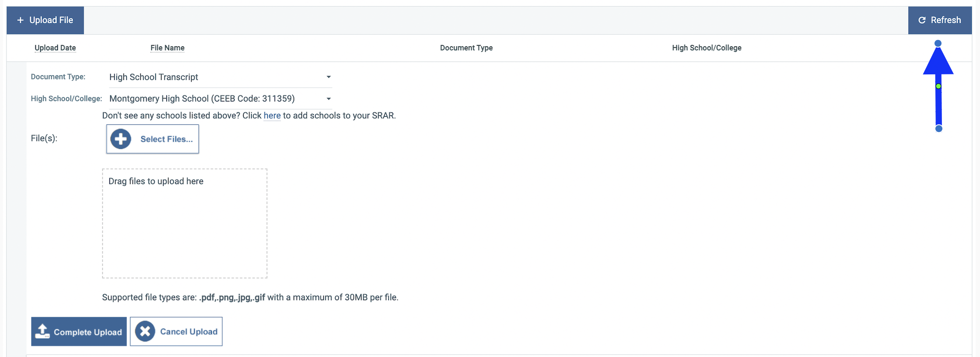Screen dimensions: 980x357
Task: Click the plus circle Select Files icon
Action: pos(121,139)
